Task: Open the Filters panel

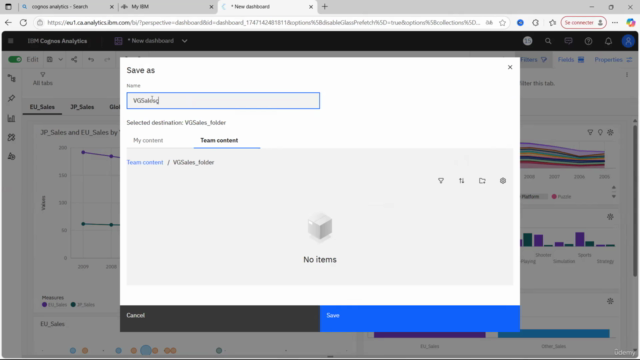Action: coord(533,60)
